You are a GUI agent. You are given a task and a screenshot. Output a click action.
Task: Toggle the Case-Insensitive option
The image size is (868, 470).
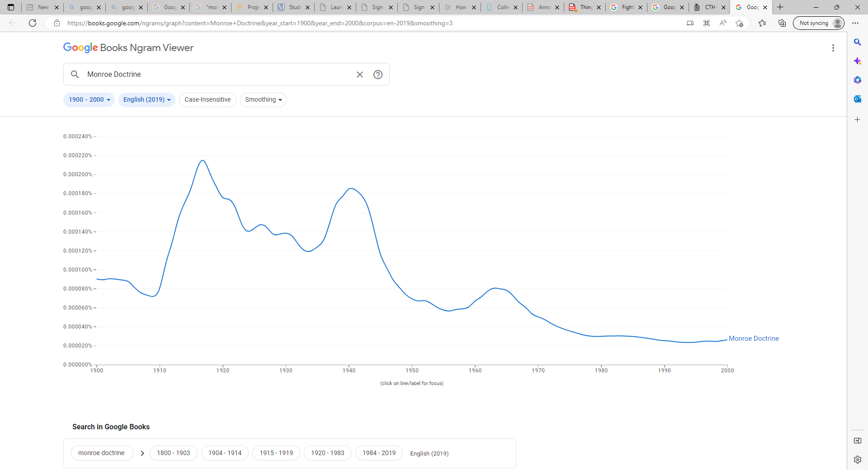(x=208, y=100)
